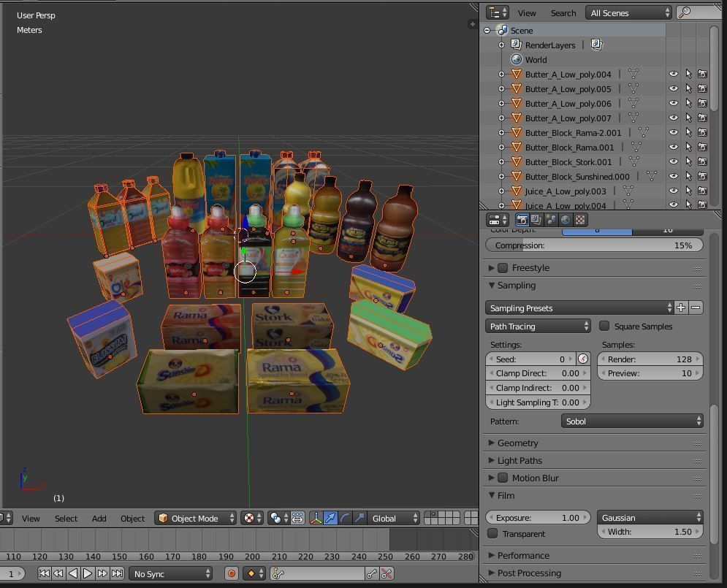The width and height of the screenshot is (727, 588).
Task: Click the insert keyframe key icon
Action: coord(372,574)
